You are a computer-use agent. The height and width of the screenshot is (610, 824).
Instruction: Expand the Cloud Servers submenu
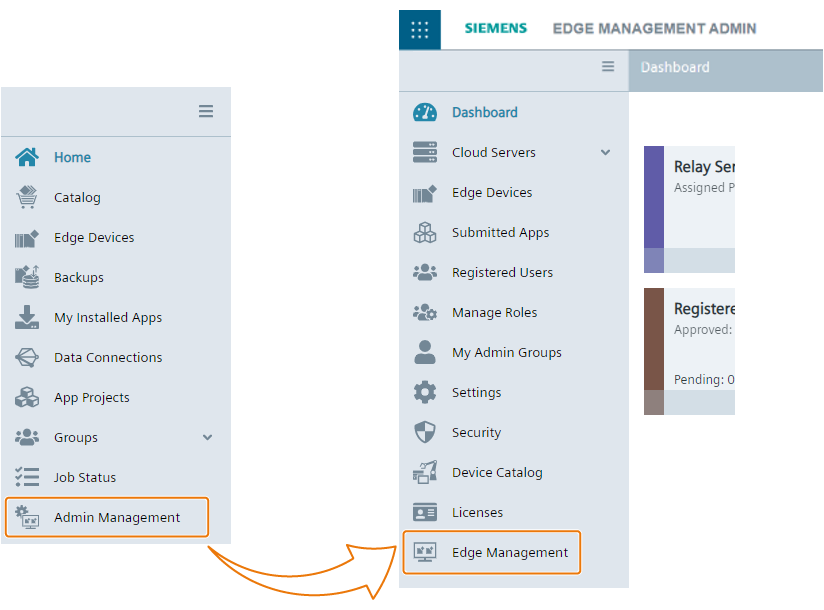(606, 152)
